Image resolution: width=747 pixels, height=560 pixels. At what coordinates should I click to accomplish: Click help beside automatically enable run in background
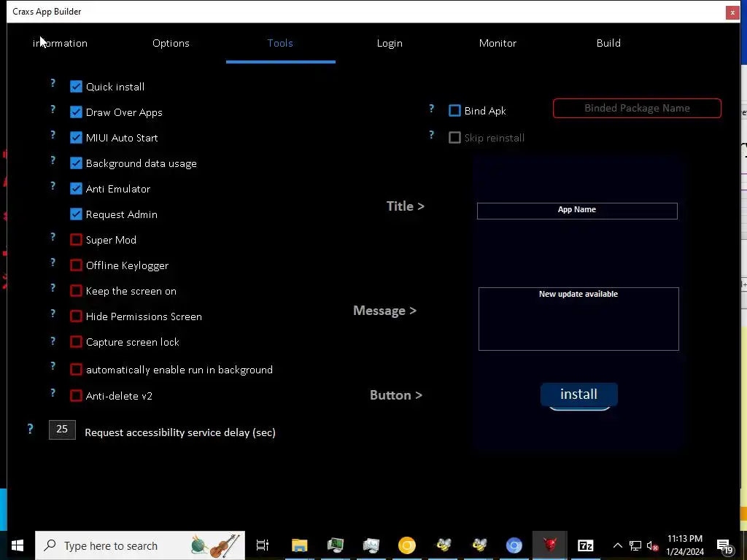click(x=53, y=366)
